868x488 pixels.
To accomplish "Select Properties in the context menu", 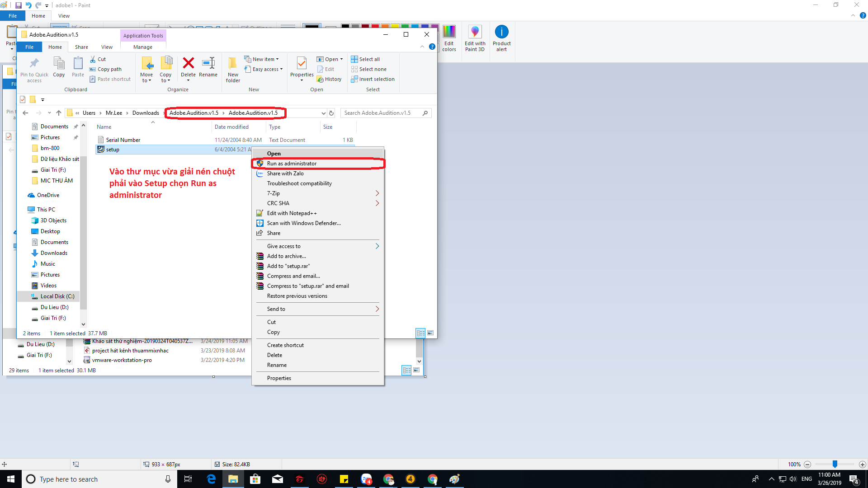I will 317,378.
